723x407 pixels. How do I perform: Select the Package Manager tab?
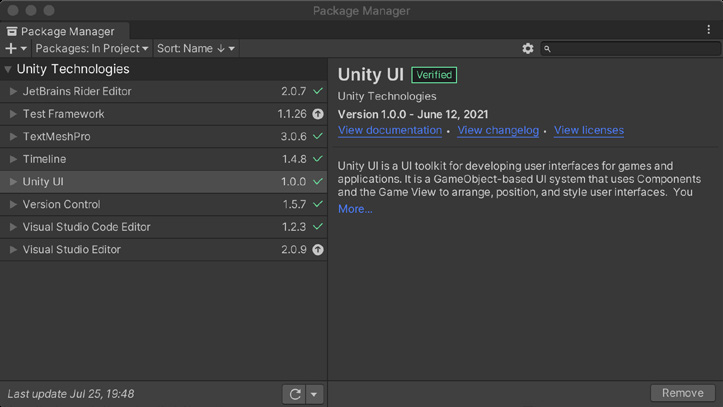65,31
